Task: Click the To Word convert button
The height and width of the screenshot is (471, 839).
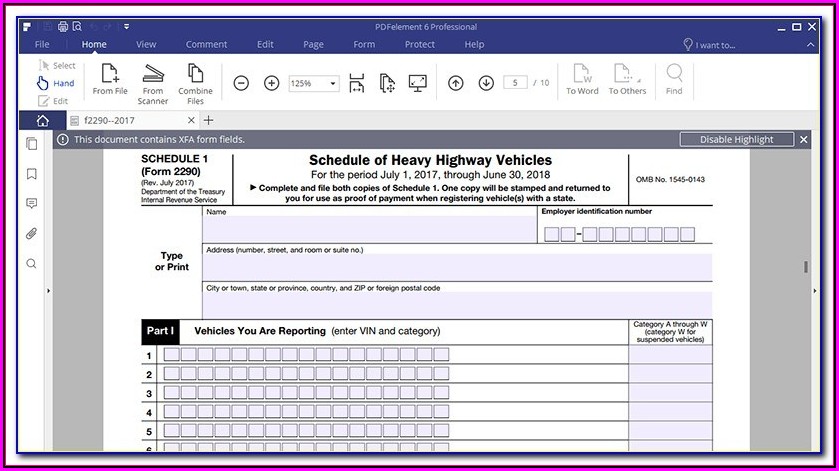Action: coord(582,79)
